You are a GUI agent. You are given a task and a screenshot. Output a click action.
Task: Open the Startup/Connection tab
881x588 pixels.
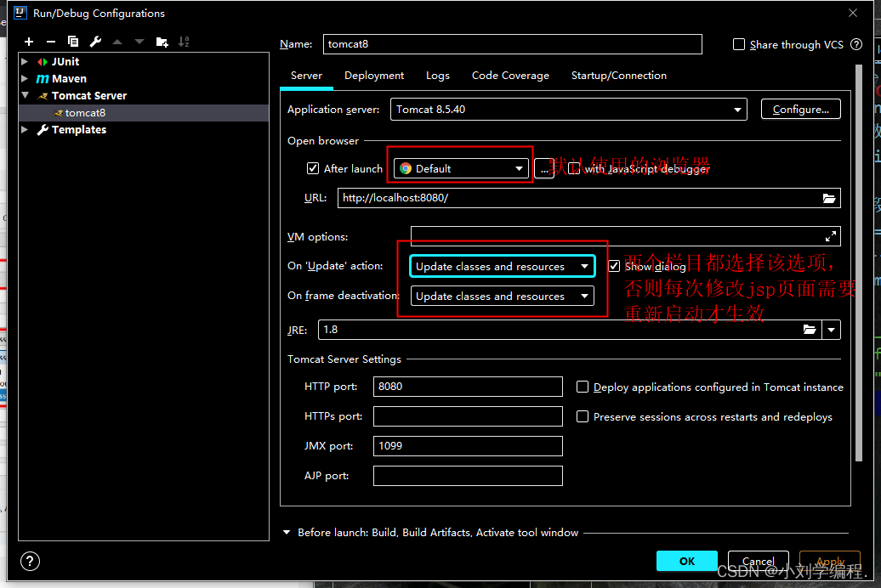pyautogui.click(x=618, y=76)
